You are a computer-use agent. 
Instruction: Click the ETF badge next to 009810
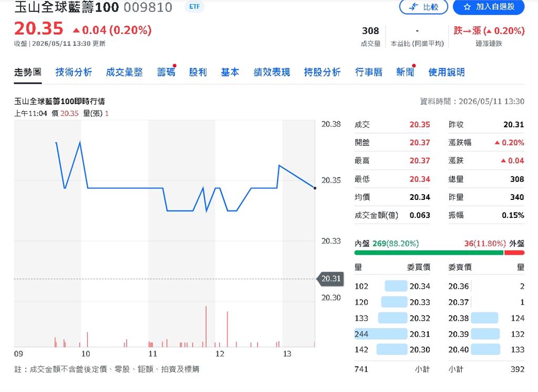tap(194, 6)
